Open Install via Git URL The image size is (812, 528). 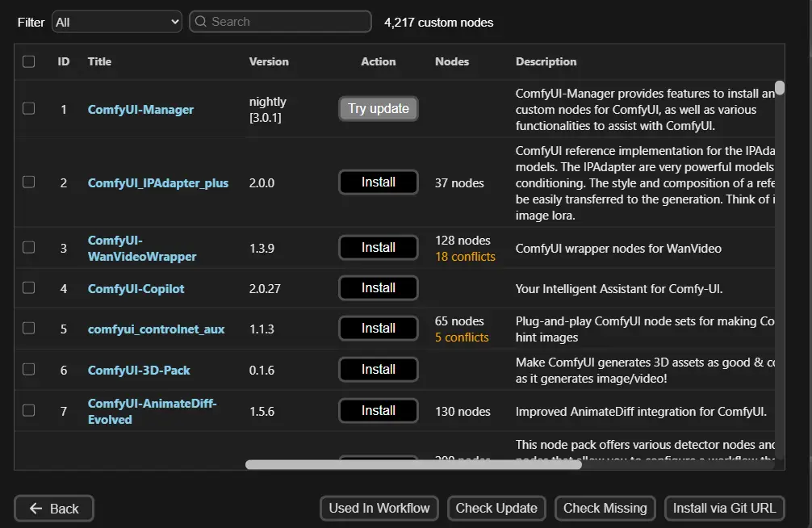[x=724, y=509]
